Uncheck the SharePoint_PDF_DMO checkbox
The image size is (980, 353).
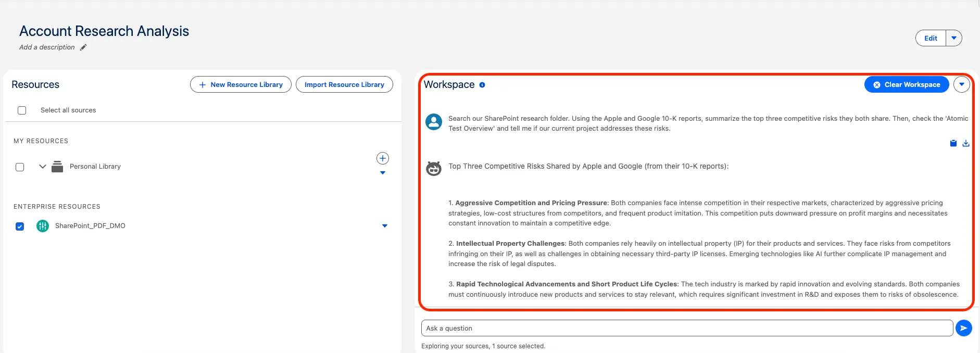(x=20, y=226)
